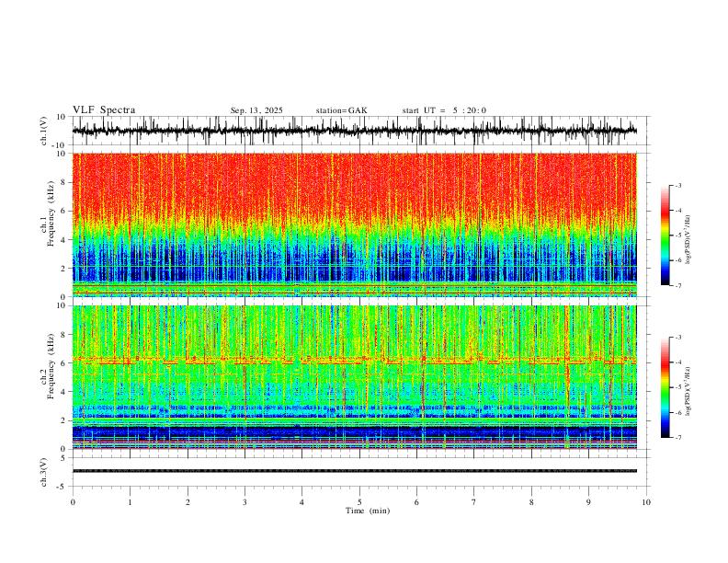
Task: Click the "-7" tick on the upper color bar
Action: click(x=677, y=285)
